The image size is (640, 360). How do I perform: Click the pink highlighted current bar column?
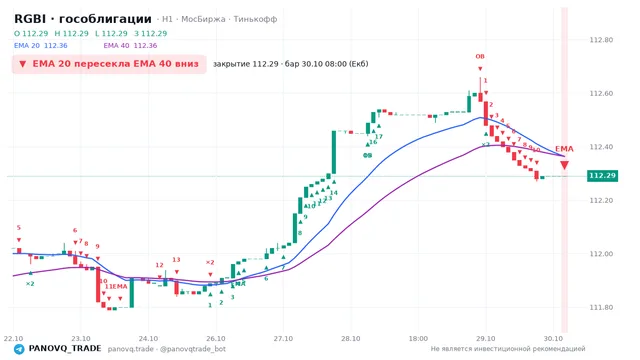[564, 169]
